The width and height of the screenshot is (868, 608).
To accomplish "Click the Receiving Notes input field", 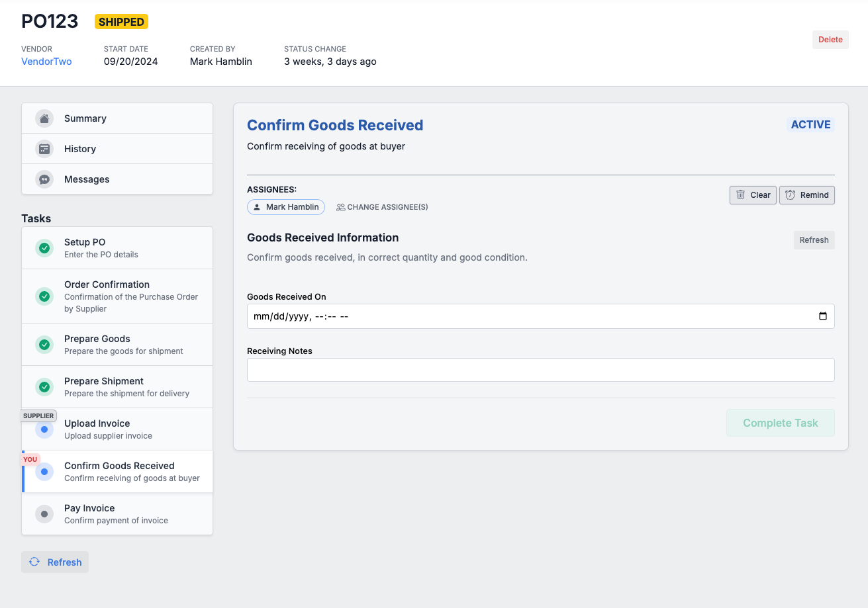I will click(x=540, y=370).
